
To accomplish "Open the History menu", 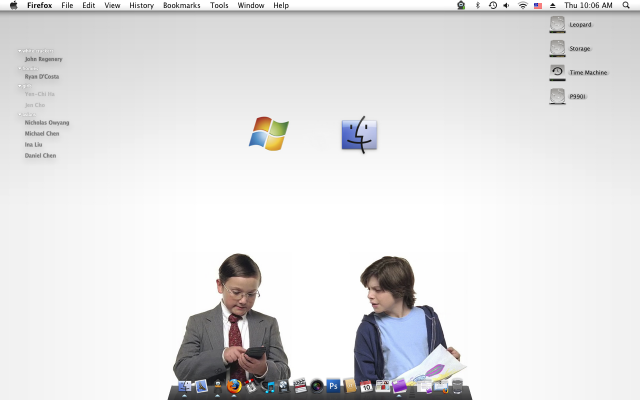I will [x=142, y=5].
